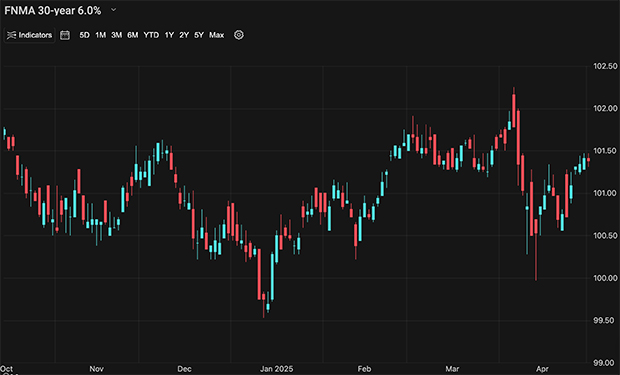This screenshot has height=375, width=620.
Task: Set chart range to 2Y
Action: pyautogui.click(x=184, y=35)
